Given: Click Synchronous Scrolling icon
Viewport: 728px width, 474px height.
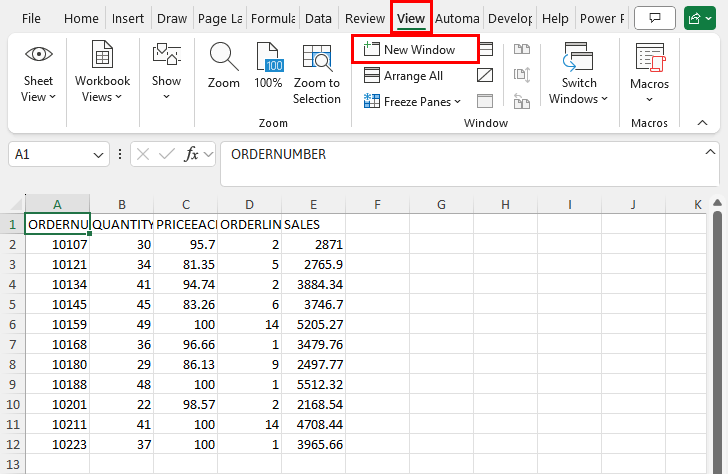Looking at the screenshot, I should coord(522,75).
